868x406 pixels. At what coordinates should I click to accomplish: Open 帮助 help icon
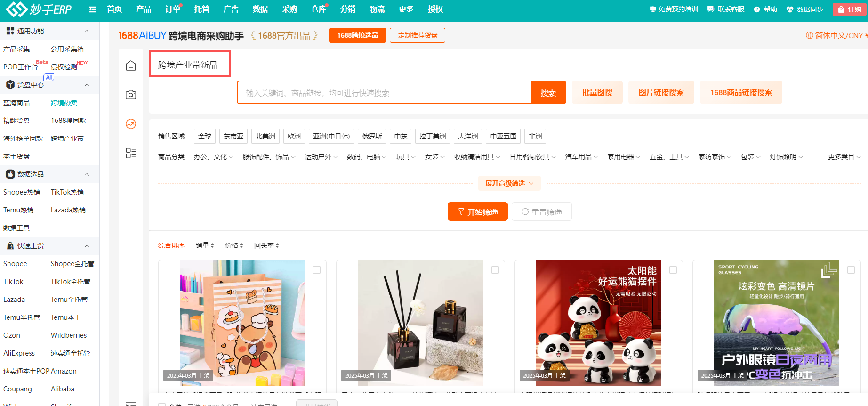(x=757, y=9)
